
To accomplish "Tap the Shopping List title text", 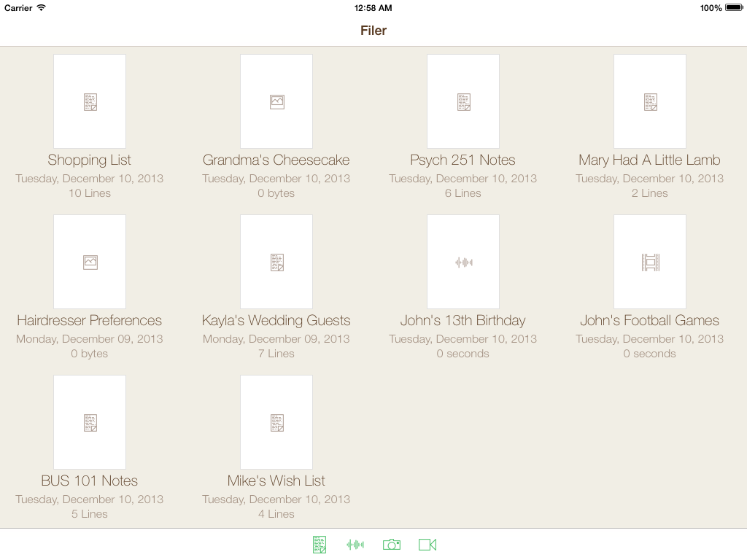I will (x=90, y=160).
